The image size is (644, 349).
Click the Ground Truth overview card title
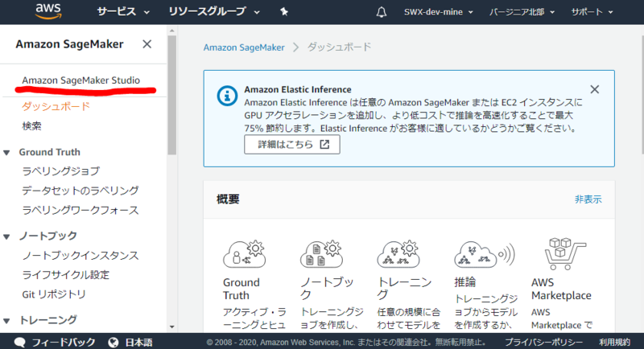tap(241, 289)
